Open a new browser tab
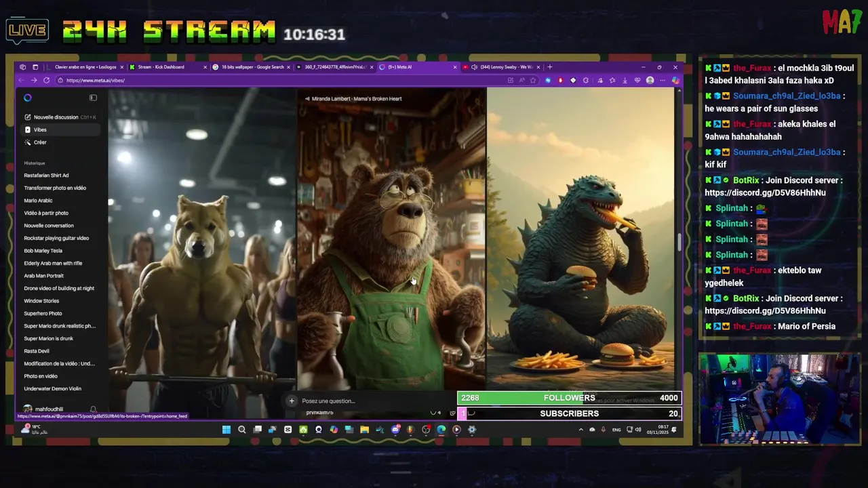 (x=550, y=67)
